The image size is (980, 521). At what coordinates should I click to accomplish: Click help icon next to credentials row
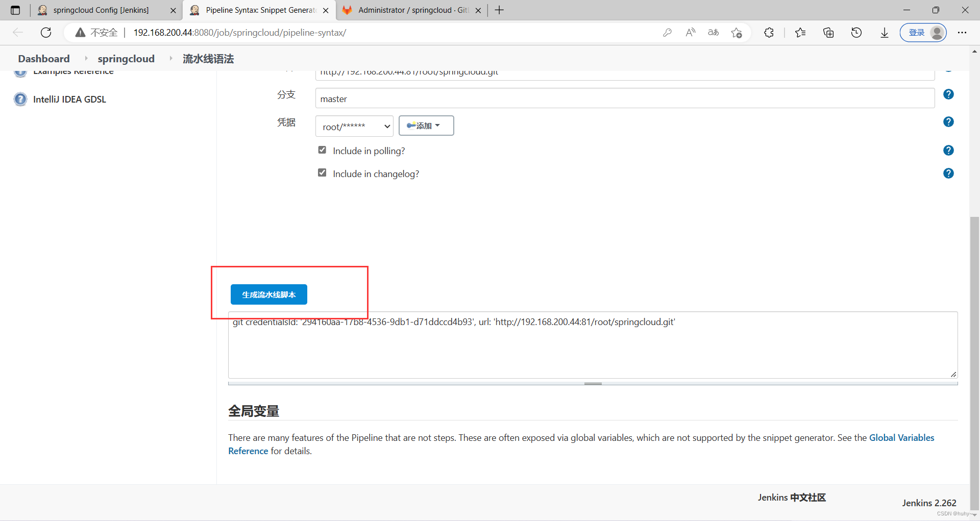point(948,122)
